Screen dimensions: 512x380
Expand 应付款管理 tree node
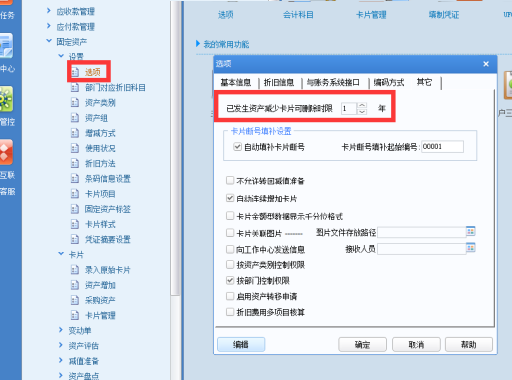tap(49, 26)
